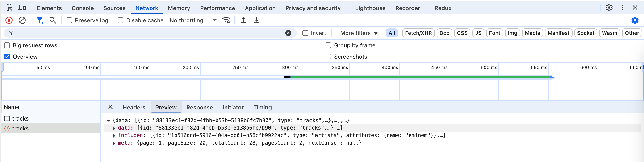Toggle device toolbar icon
The width and height of the screenshot is (644, 162).
pyautogui.click(x=22, y=8)
